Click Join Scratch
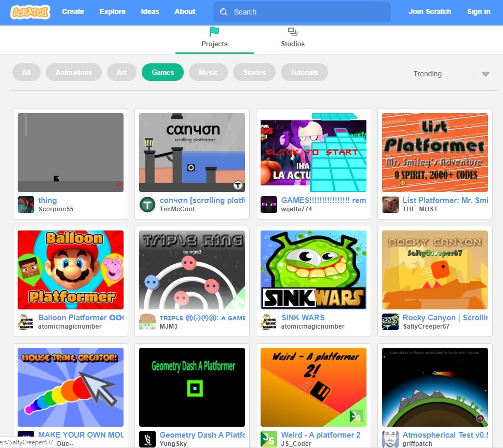This screenshot has width=503, height=448. (430, 11)
